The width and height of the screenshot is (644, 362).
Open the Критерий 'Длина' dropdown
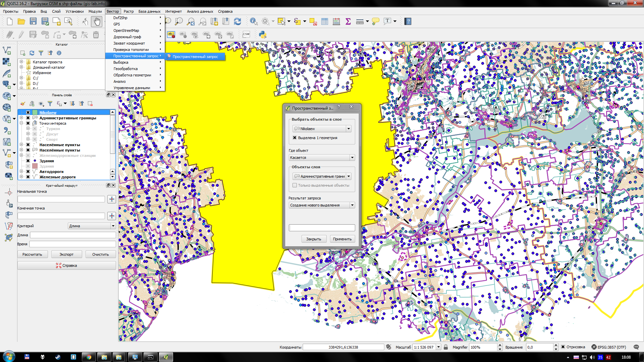click(113, 226)
